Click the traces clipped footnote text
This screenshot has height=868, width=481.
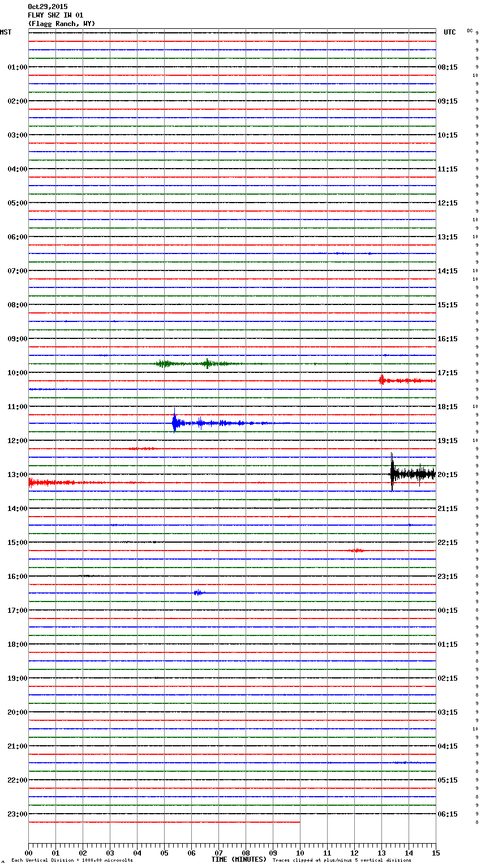click(342, 861)
